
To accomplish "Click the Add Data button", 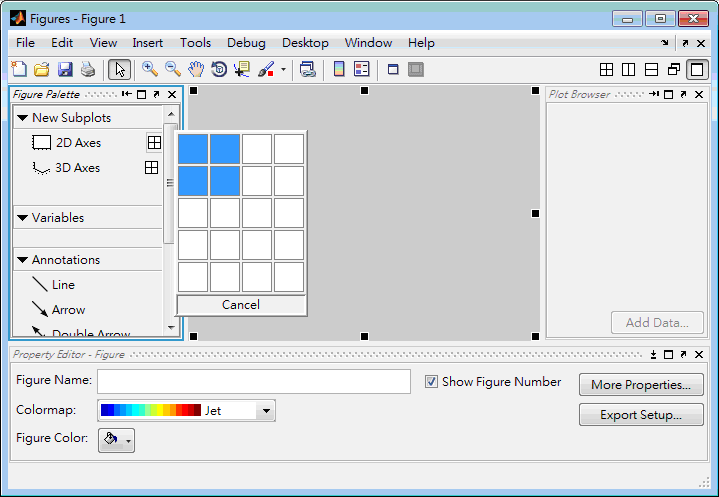I will point(657,323).
